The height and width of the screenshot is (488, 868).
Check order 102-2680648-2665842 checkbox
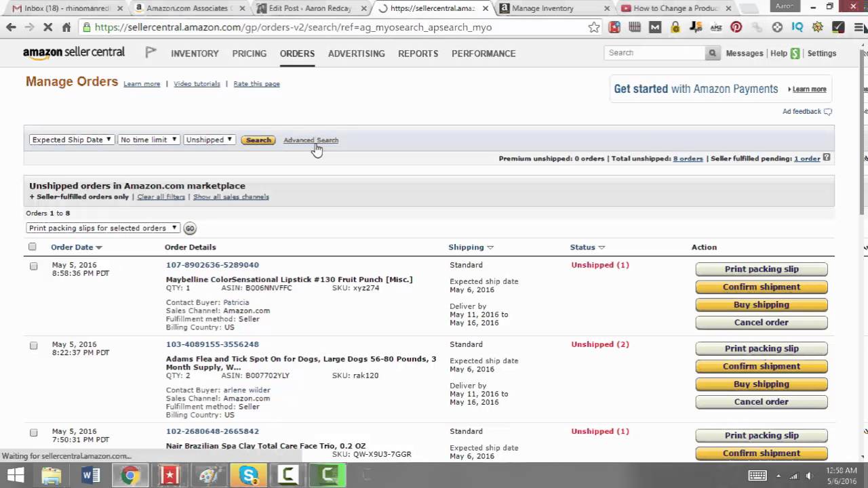(34, 432)
